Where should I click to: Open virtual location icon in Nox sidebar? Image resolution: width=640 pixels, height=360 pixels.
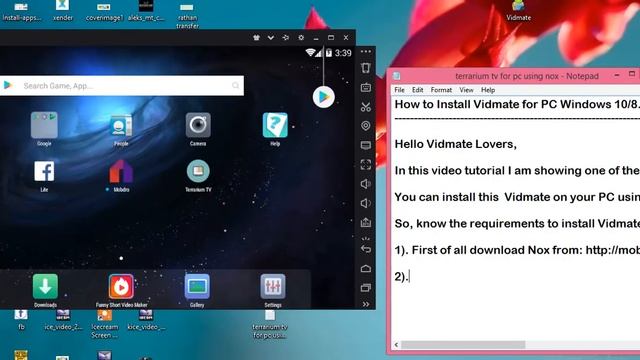click(x=366, y=126)
